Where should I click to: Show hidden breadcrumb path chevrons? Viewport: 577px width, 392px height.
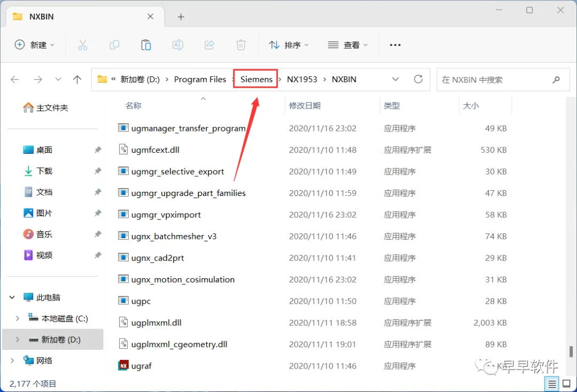(113, 79)
